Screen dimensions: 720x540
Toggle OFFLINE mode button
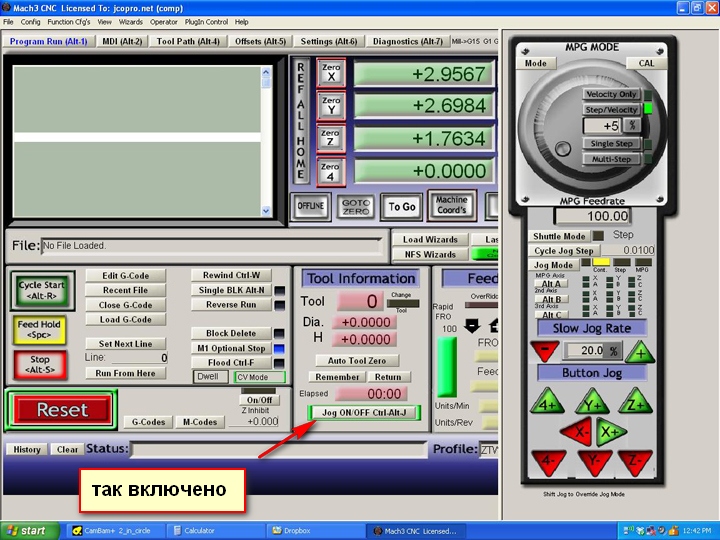pos(311,206)
